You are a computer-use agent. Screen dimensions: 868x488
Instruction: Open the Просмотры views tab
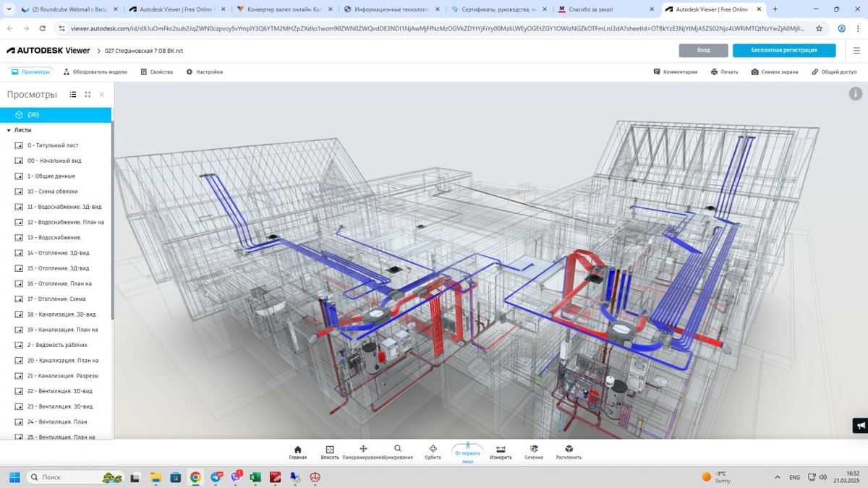tap(31, 72)
